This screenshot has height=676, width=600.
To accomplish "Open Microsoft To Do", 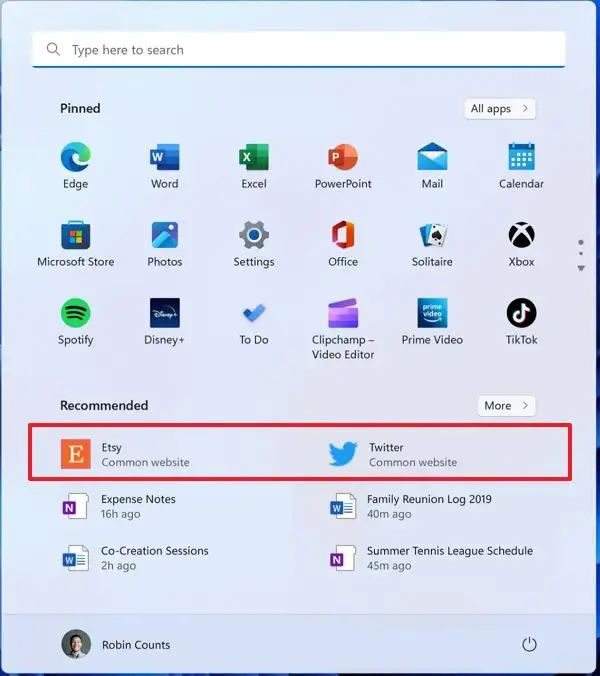I will 254,322.
